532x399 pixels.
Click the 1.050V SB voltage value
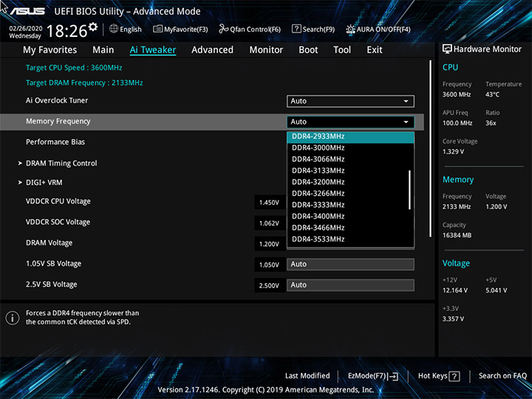(270, 265)
